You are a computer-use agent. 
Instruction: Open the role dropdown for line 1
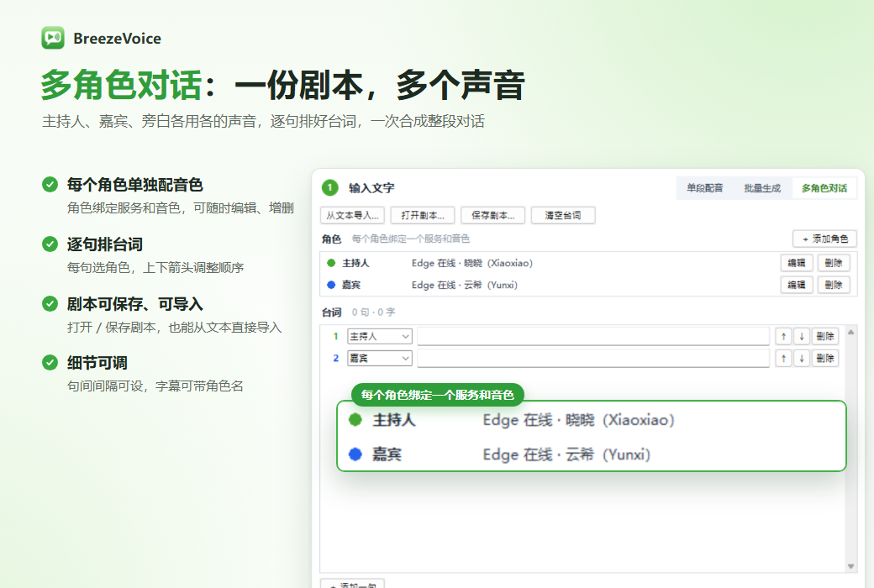coord(380,336)
